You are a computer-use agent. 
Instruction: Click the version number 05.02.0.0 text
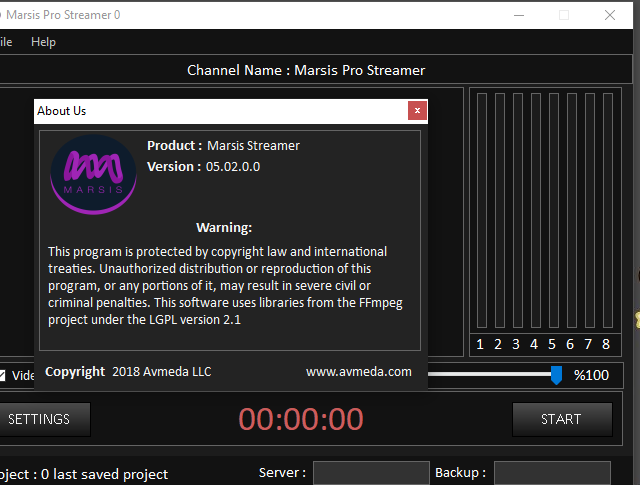click(x=233, y=167)
